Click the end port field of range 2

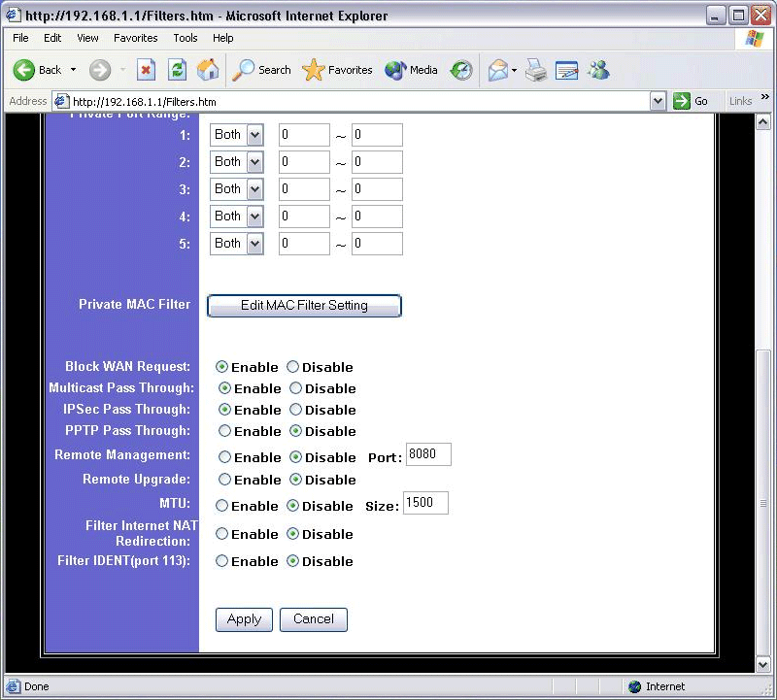point(377,162)
